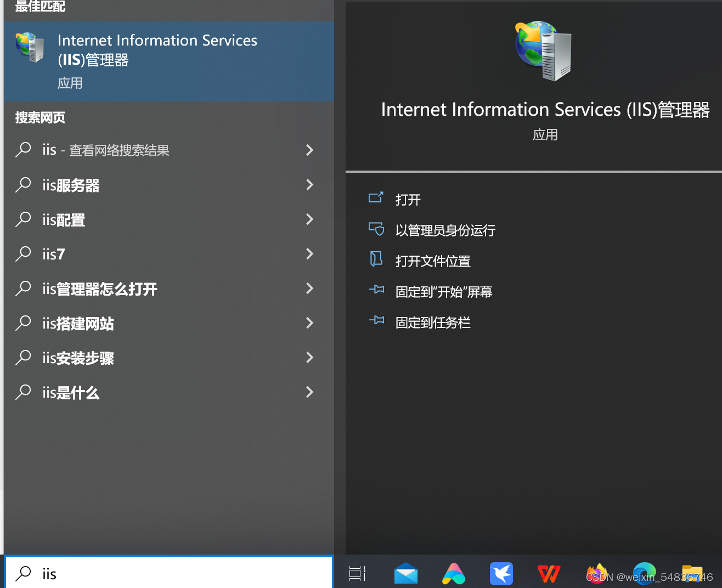Click the search icon beside iis是什么

click(23, 392)
